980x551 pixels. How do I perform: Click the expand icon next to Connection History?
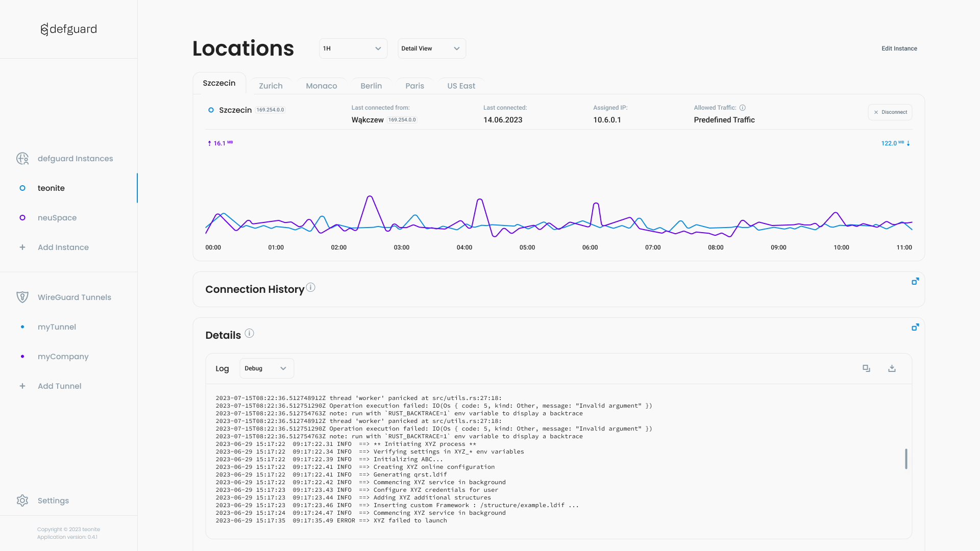(915, 281)
